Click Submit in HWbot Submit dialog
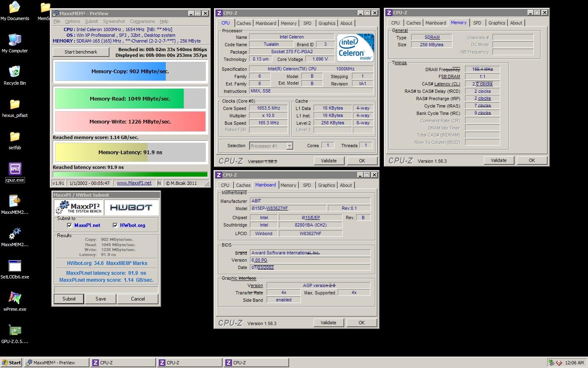Screen dimensions: 588x368 point(69,299)
